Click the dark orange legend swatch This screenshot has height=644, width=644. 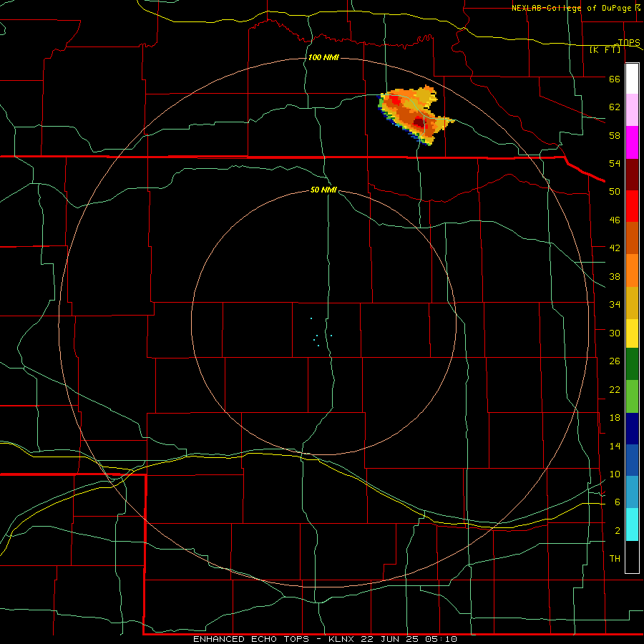point(632,238)
